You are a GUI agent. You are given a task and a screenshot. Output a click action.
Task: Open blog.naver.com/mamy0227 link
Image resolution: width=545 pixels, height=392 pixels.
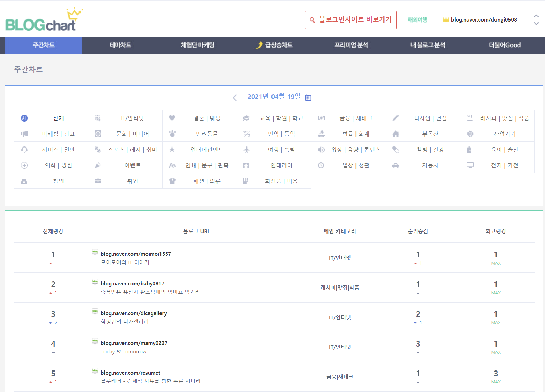coord(134,343)
